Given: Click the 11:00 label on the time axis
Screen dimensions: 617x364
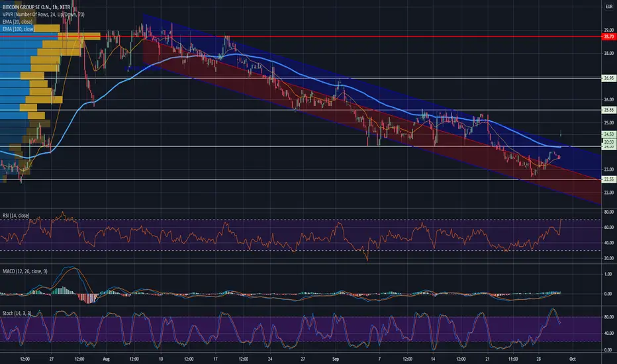Looking at the screenshot, I should [x=513, y=359].
